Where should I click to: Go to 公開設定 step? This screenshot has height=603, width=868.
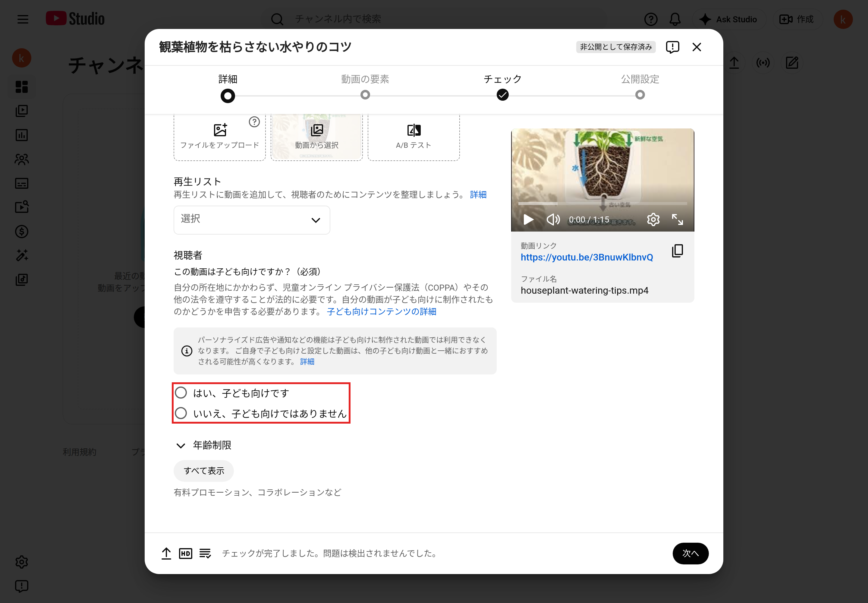click(x=640, y=87)
